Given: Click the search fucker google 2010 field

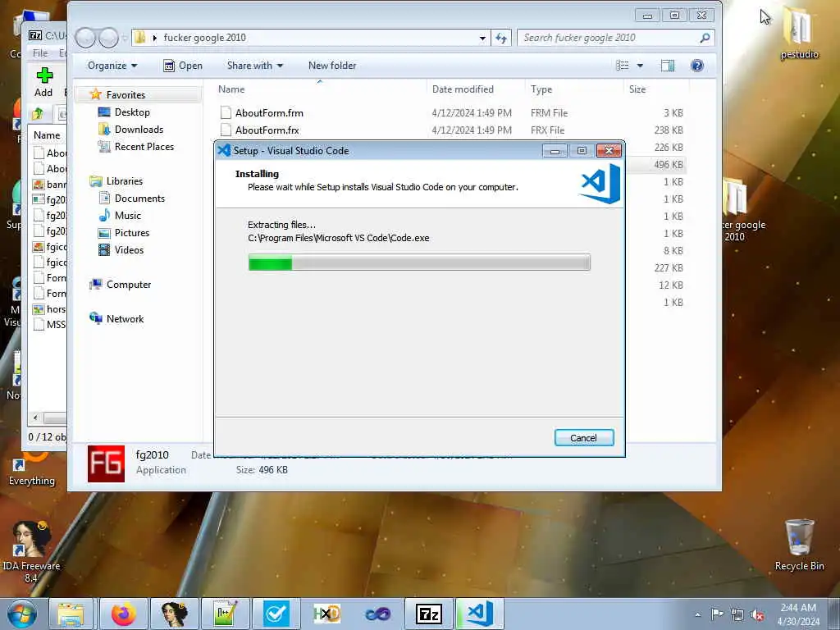Looking at the screenshot, I should coord(608,38).
